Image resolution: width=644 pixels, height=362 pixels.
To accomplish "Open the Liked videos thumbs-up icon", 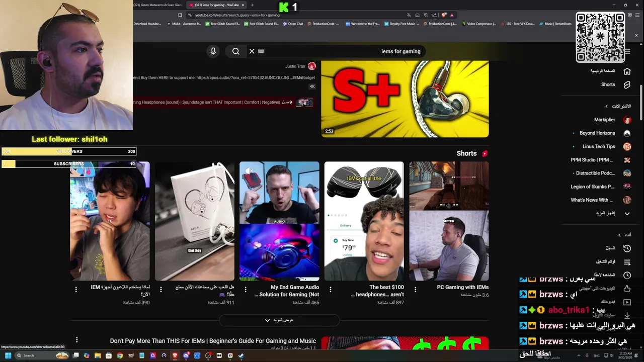I will tap(627, 289).
